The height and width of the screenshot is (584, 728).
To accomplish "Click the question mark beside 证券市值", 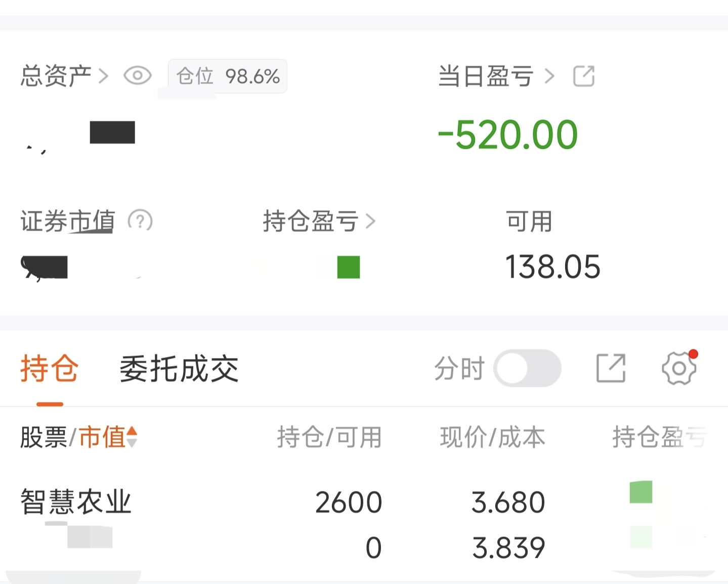I will [140, 221].
